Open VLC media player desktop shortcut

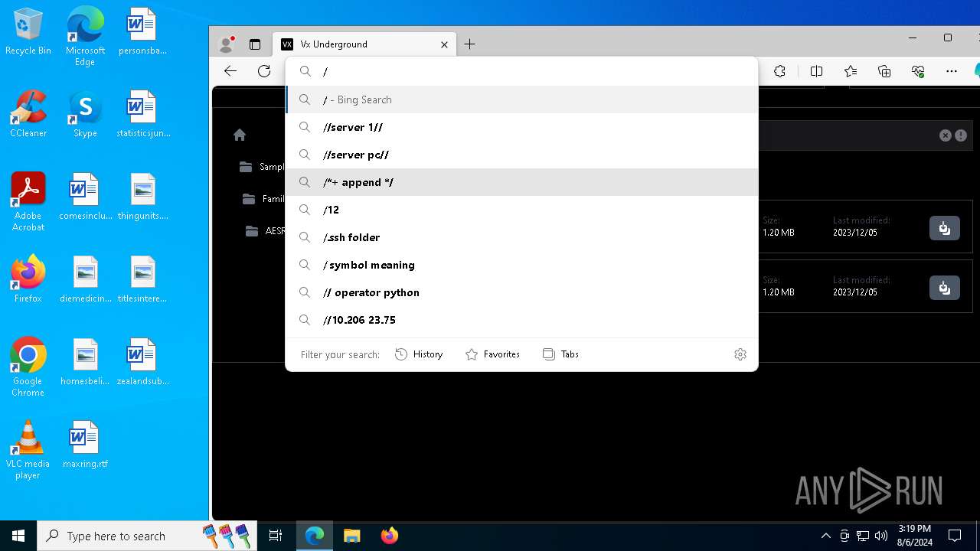(28, 450)
